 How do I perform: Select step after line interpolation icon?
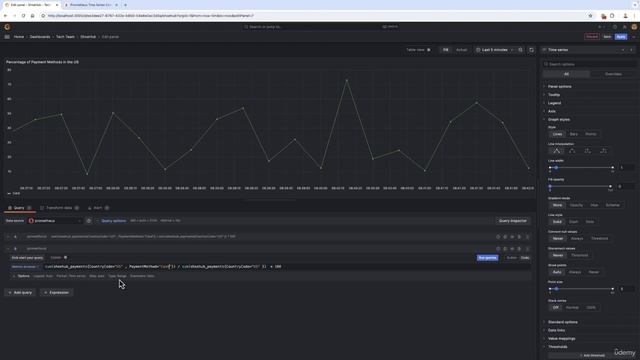click(603, 151)
